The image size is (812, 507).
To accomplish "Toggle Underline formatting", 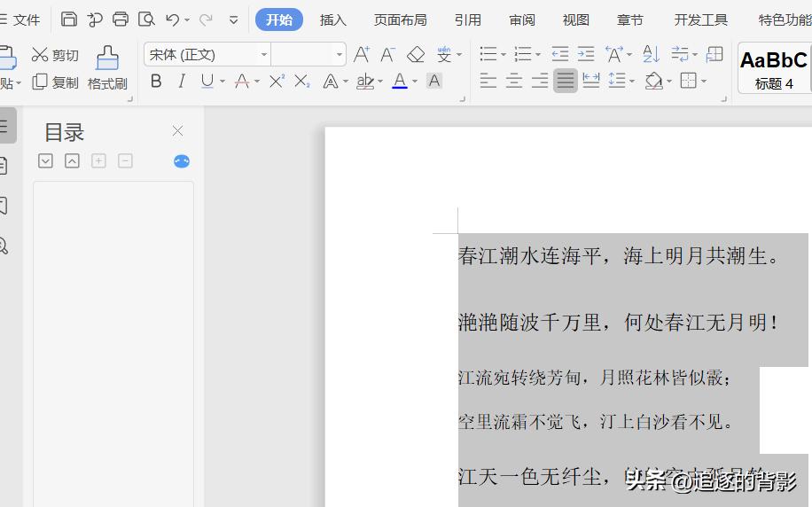I will pyautogui.click(x=207, y=82).
